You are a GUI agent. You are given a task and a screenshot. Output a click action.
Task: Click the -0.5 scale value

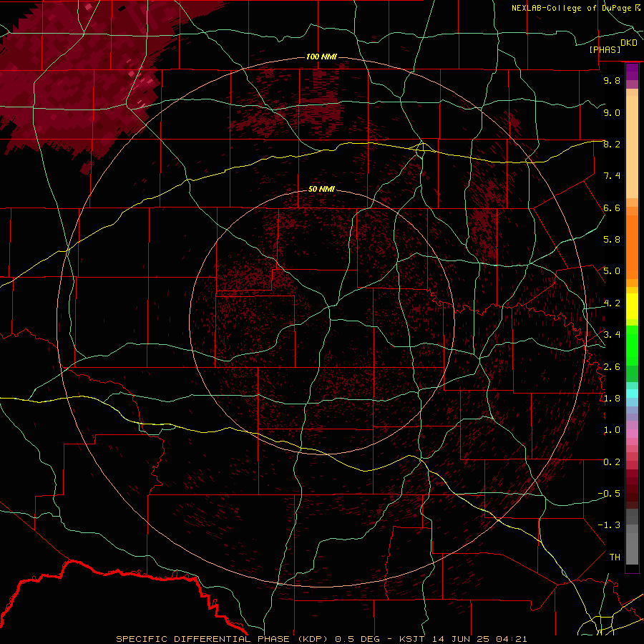(x=609, y=494)
